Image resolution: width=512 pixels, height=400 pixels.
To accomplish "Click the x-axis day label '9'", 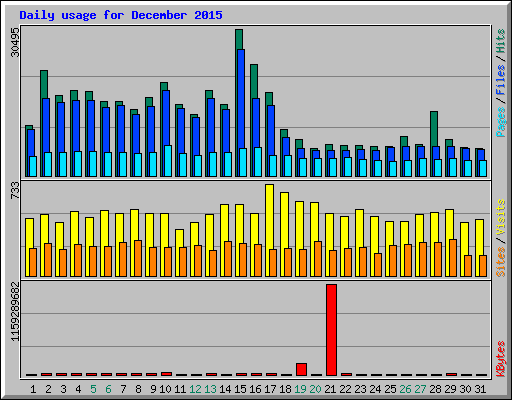I will click(x=153, y=389).
